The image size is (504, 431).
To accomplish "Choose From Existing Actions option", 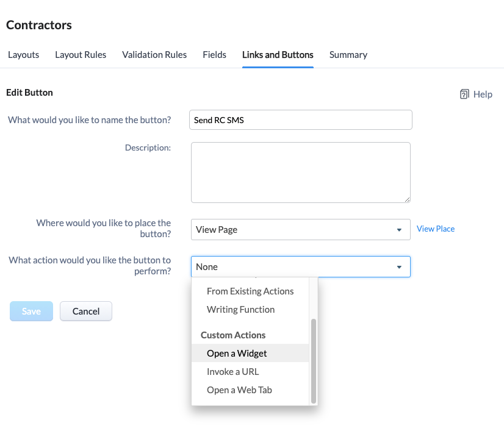I will coord(250,291).
